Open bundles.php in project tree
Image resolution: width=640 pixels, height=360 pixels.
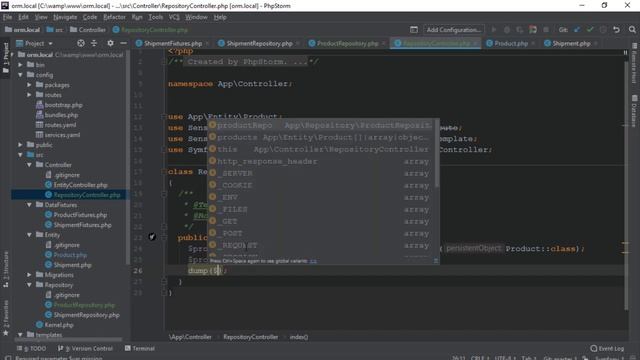point(61,115)
